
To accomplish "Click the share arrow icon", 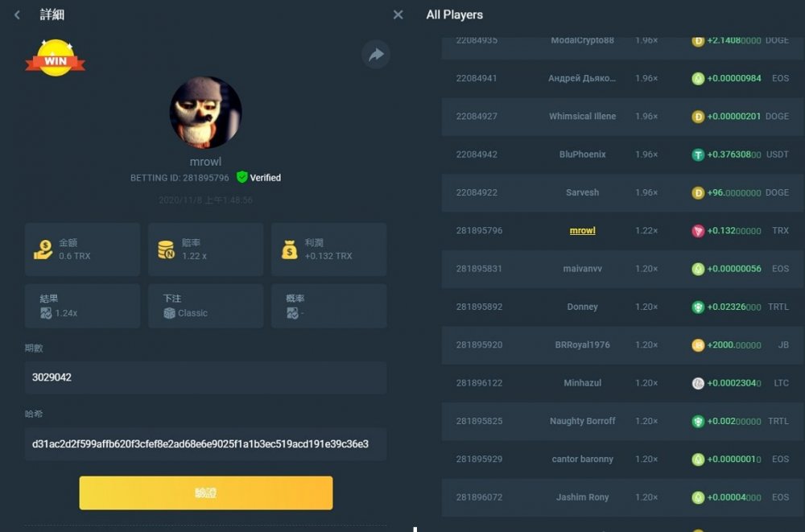I will [375, 55].
